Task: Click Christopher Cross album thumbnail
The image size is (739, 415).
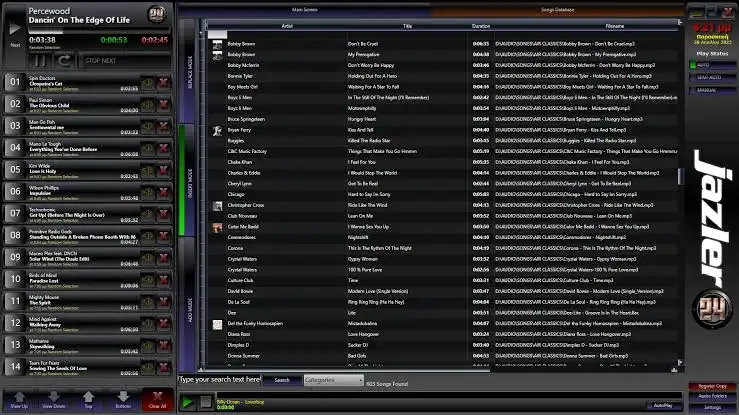Action: (217, 206)
